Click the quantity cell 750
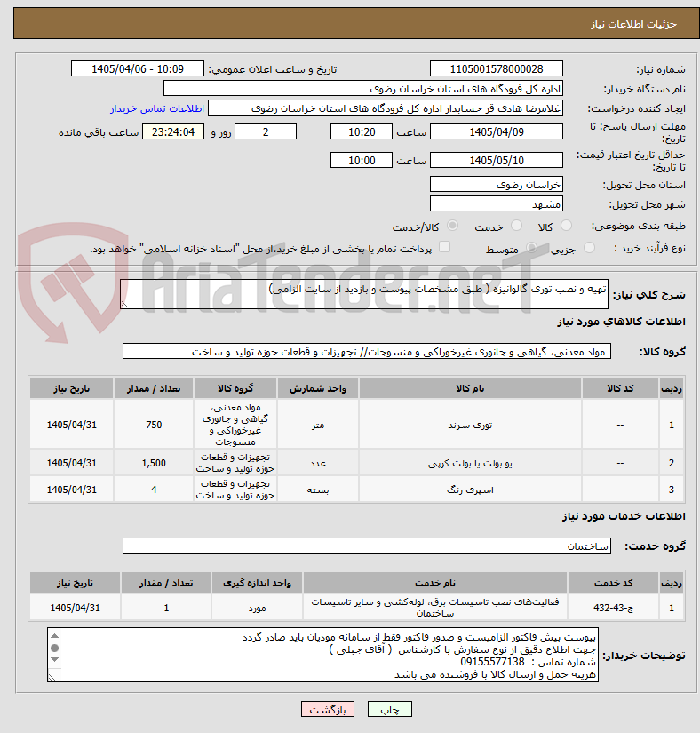 (x=154, y=425)
